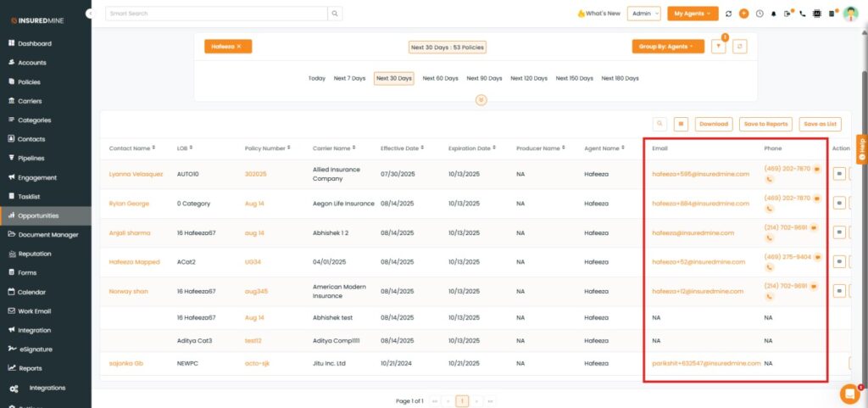
Task: Open the chat bubble widget
Action: pyautogui.click(x=849, y=393)
